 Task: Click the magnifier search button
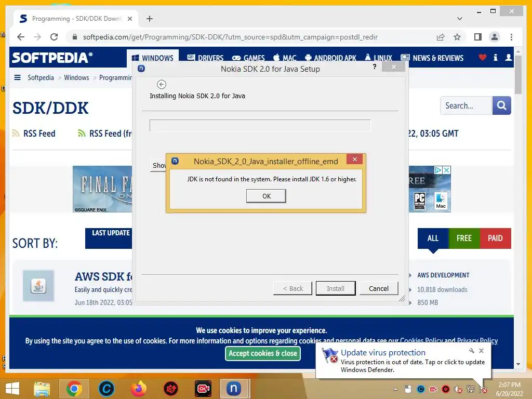tap(501, 105)
